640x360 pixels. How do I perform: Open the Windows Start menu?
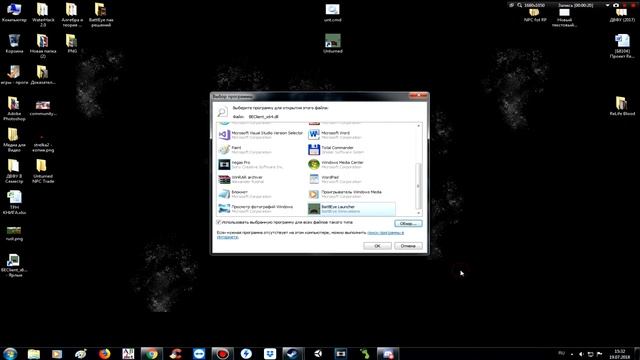10,353
